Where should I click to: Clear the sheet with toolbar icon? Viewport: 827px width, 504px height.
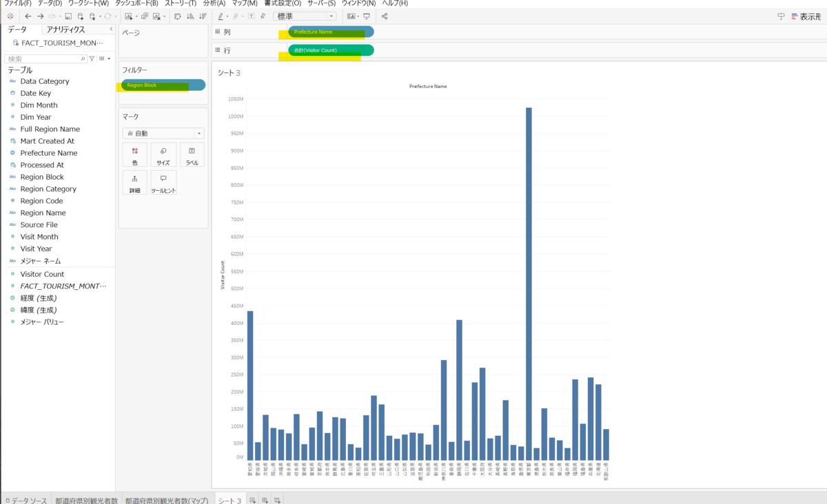point(157,16)
